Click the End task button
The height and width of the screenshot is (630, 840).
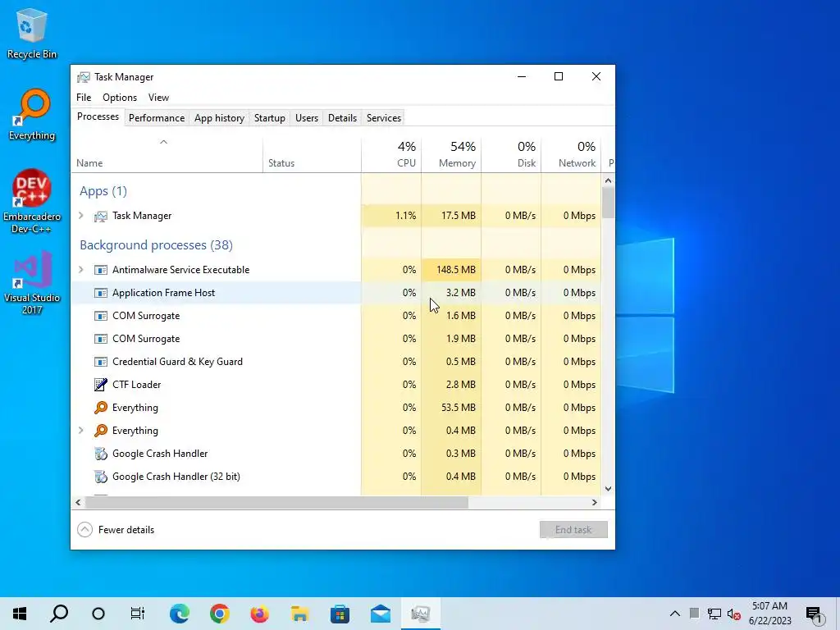point(573,530)
